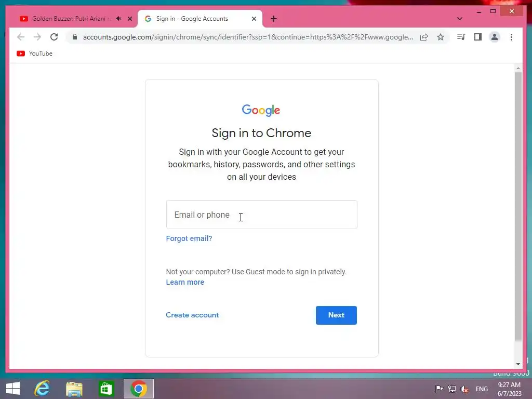Click the Email or phone field
The height and width of the screenshot is (399, 532).
pos(262,215)
